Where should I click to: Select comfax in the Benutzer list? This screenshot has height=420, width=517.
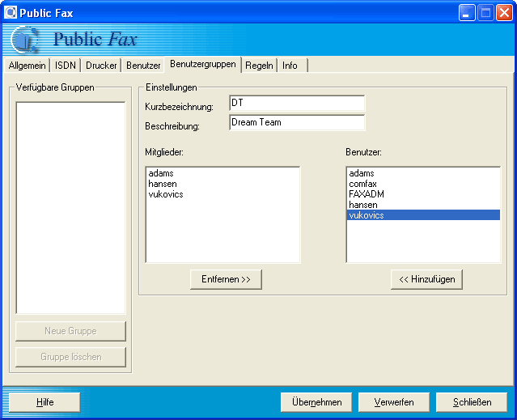pos(363,185)
